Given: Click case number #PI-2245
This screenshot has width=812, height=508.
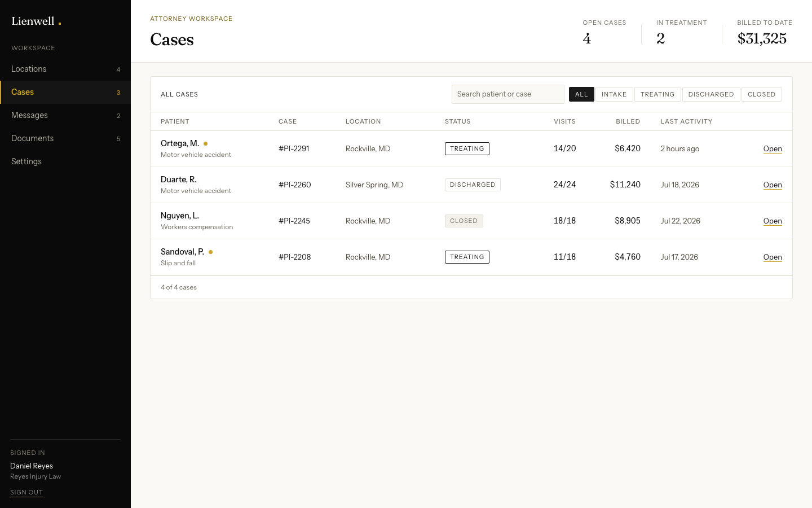Looking at the screenshot, I should click(x=294, y=221).
